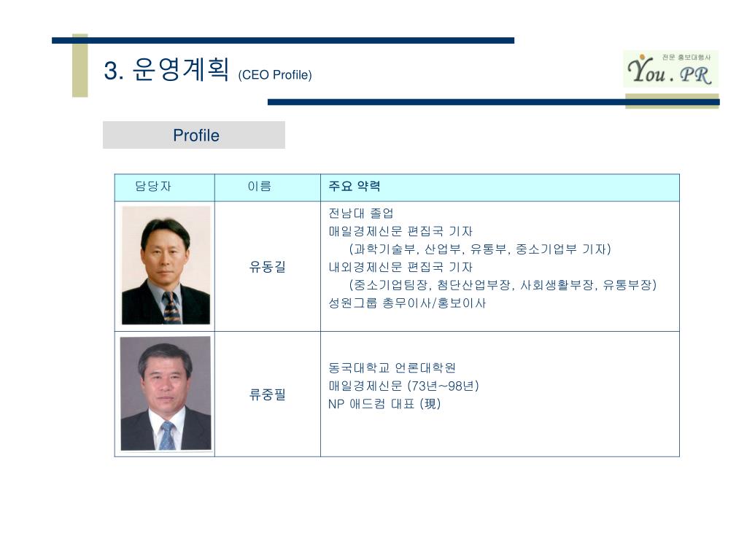Click the You.PR logo
The width and height of the screenshot is (747, 560).
(671, 69)
